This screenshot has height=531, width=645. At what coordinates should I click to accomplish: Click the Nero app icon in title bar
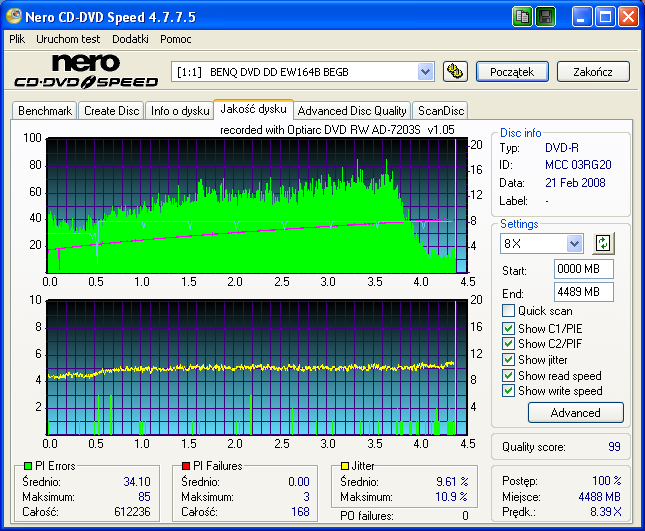[14, 16]
